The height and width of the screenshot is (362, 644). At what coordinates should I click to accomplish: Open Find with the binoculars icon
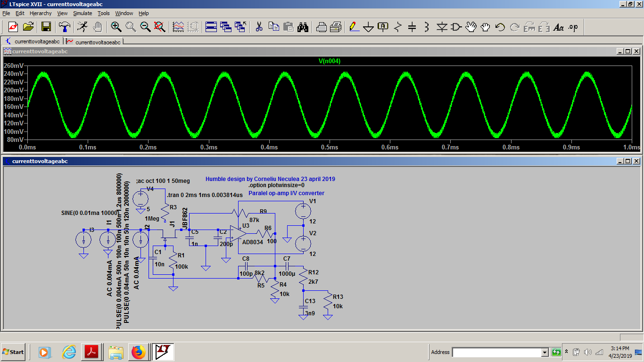point(303,27)
